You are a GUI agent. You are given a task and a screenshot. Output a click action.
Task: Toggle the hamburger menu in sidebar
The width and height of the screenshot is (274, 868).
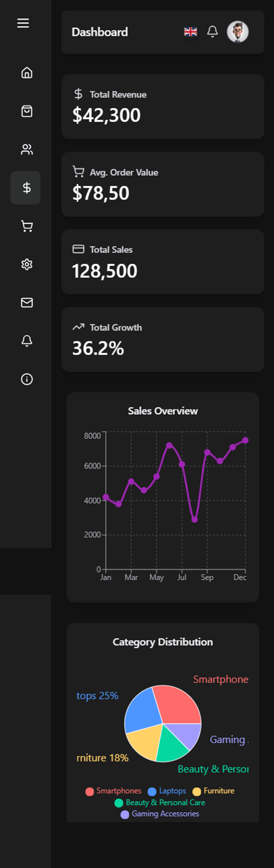click(23, 23)
